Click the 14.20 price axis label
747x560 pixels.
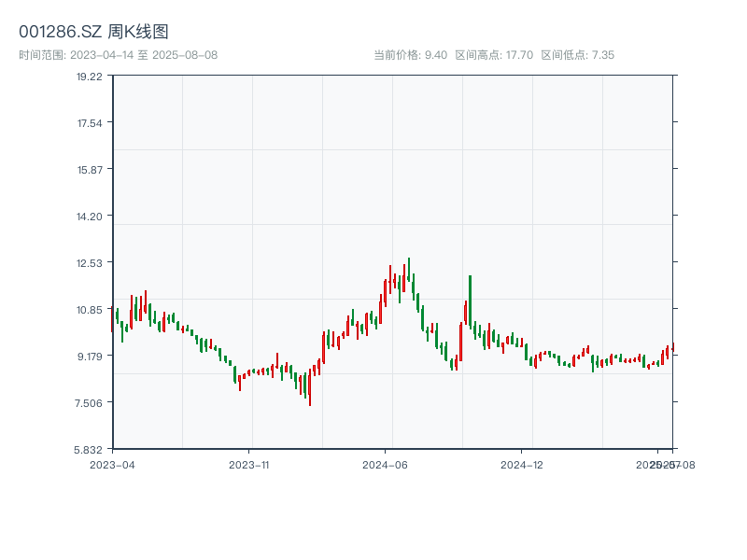pyautogui.click(x=90, y=217)
